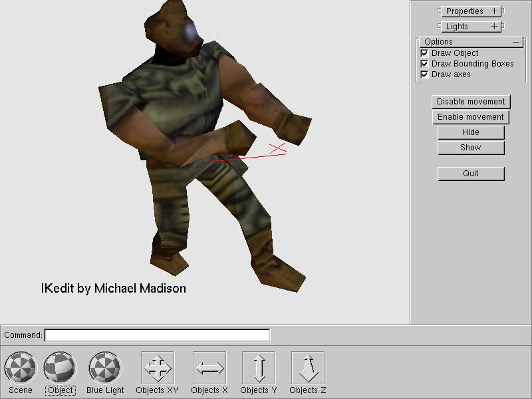Select the Object rotation ball
This screenshot has height=399, width=532.
click(61, 368)
